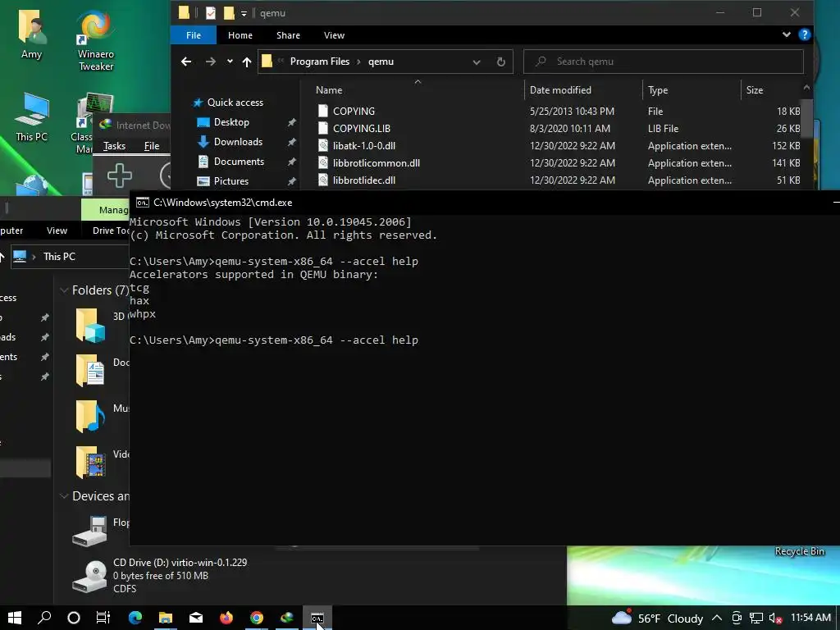Launch Firefox from taskbar

226,618
